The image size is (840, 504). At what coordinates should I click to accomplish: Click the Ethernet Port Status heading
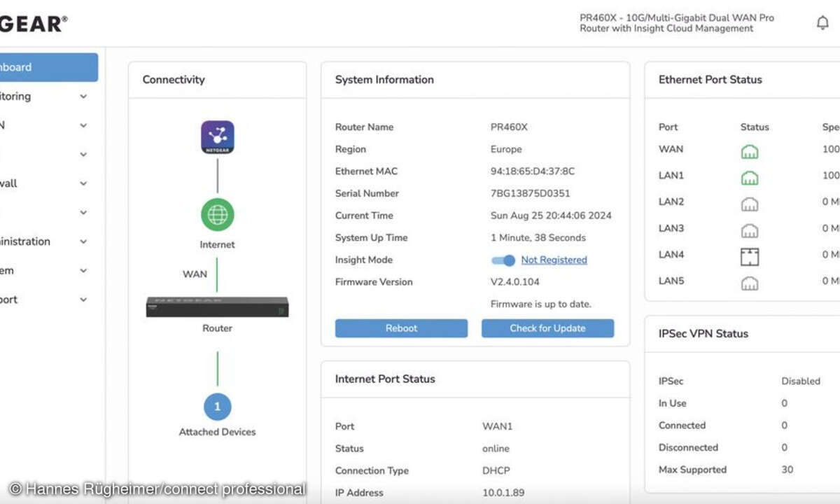point(710,80)
